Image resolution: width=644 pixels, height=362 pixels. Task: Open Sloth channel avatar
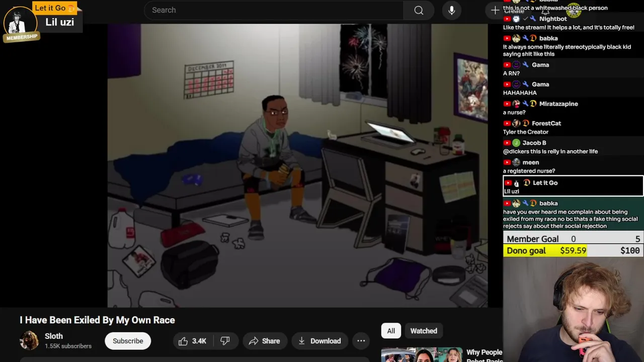coord(29,340)
